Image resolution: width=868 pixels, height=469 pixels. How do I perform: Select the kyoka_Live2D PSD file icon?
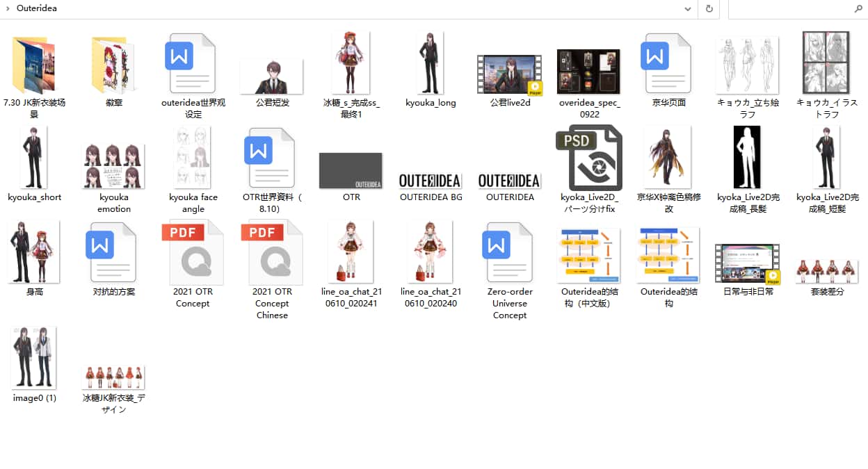point(589,158)
